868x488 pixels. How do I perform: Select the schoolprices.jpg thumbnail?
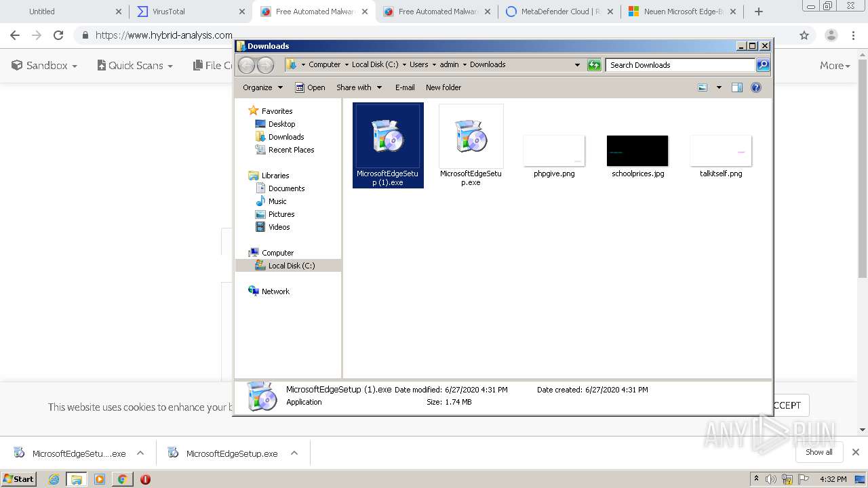tap(637, 150)
